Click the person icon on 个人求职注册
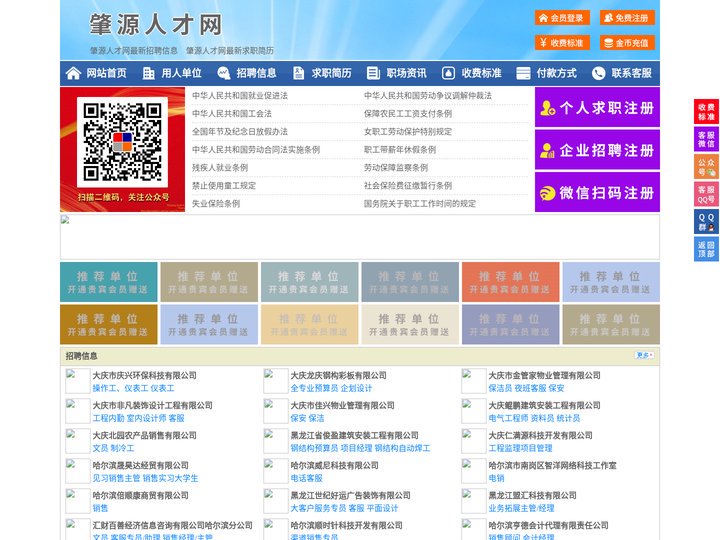 click(547, 108)
